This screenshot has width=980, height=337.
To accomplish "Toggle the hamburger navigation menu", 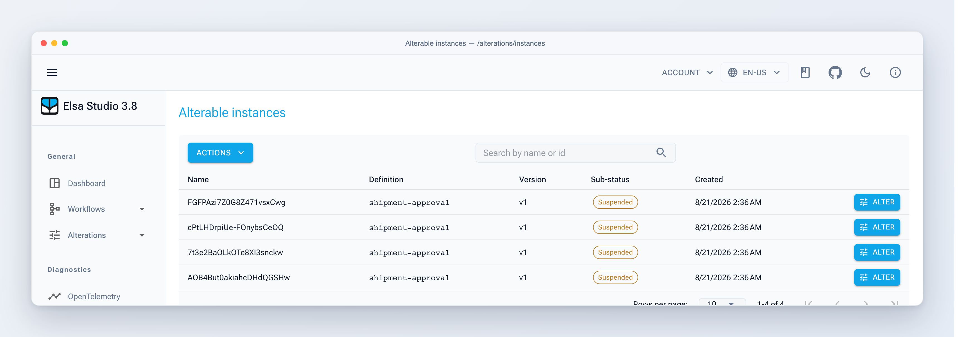I will pos(52,72).
